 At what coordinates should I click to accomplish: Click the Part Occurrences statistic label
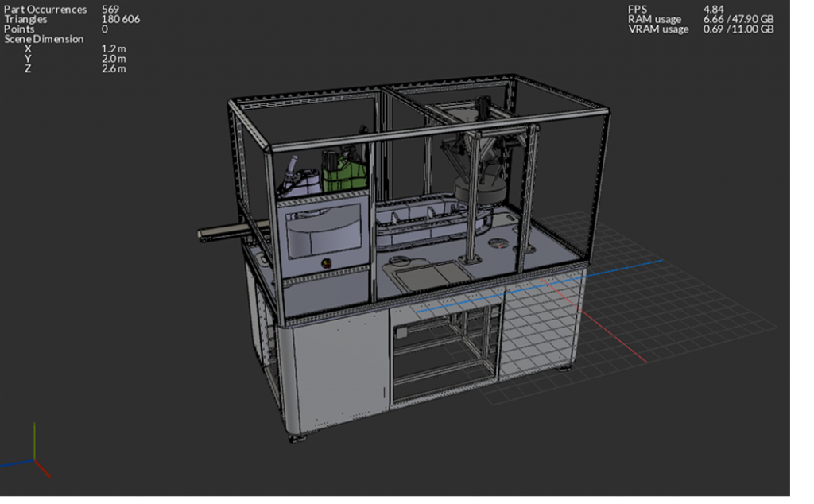45,9
